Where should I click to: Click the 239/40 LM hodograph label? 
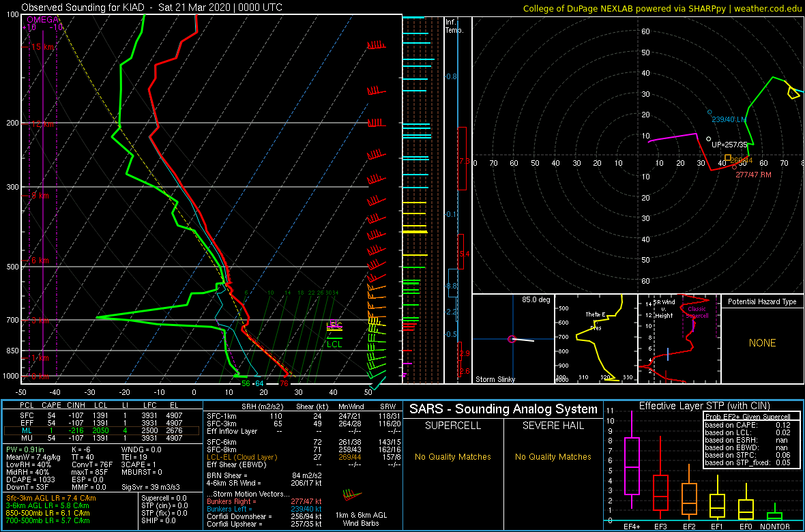coord(729,119)
